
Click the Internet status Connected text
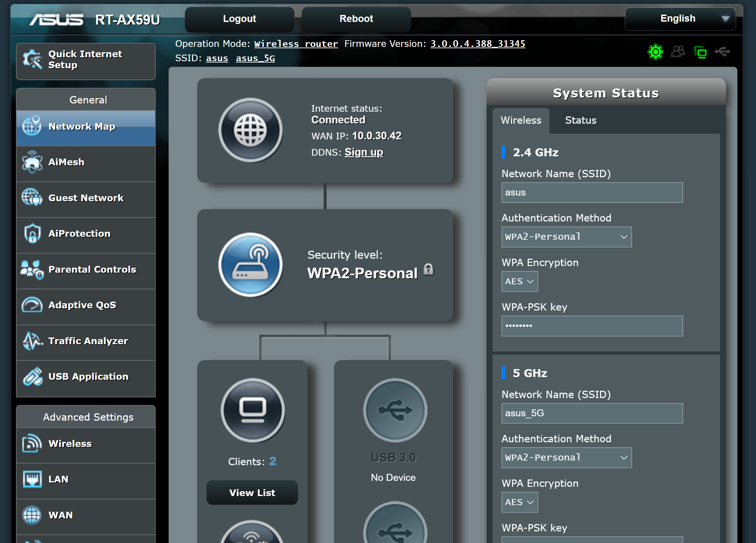pos(338,120)
